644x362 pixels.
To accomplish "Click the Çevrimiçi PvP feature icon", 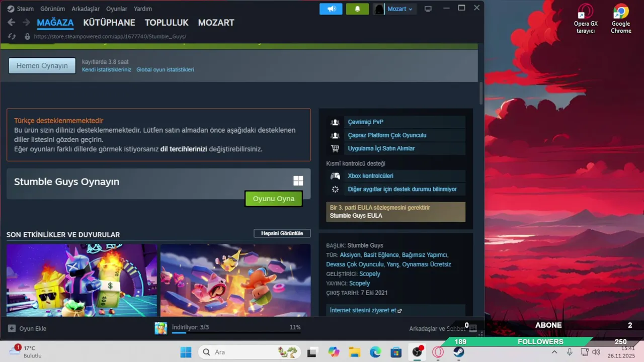I will (x=335, y=122).
